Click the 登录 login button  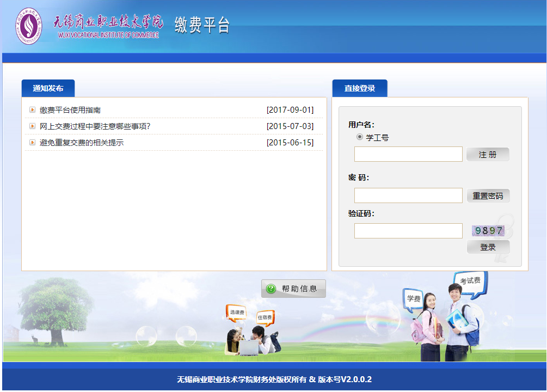(488, 247)
